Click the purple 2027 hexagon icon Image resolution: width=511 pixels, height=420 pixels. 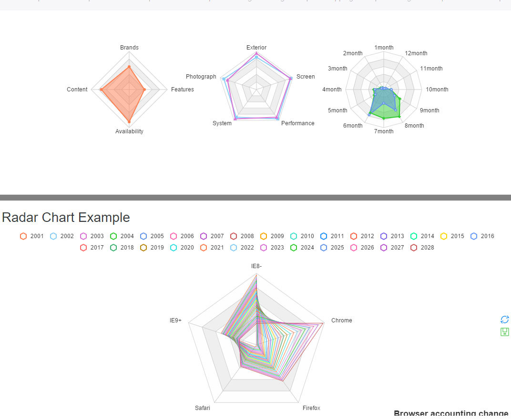[x=383, y=247]
